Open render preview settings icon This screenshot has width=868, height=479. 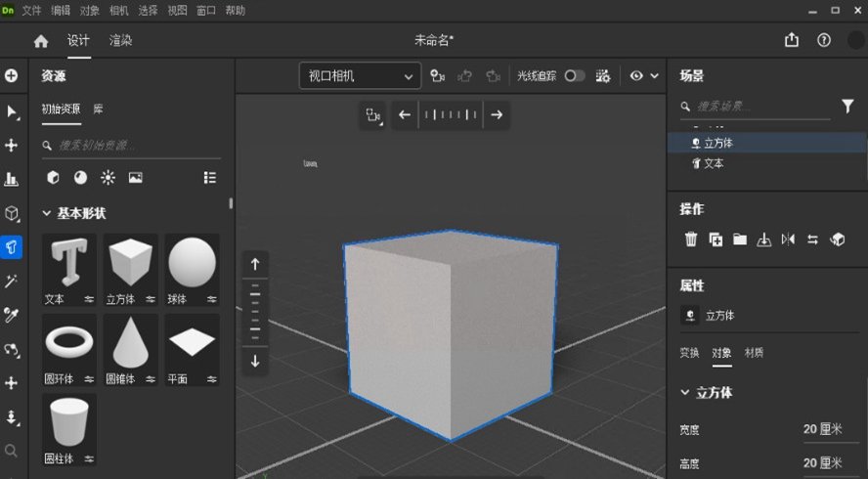point(603,76)
